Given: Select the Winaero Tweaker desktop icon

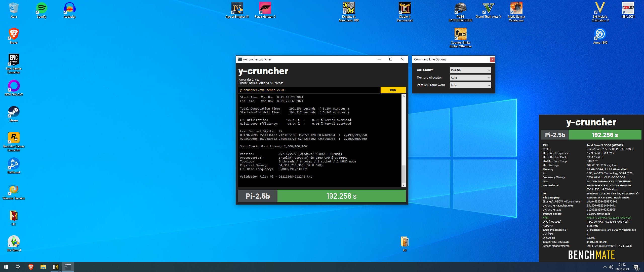Looking at the screenshot, I should 14,192.
